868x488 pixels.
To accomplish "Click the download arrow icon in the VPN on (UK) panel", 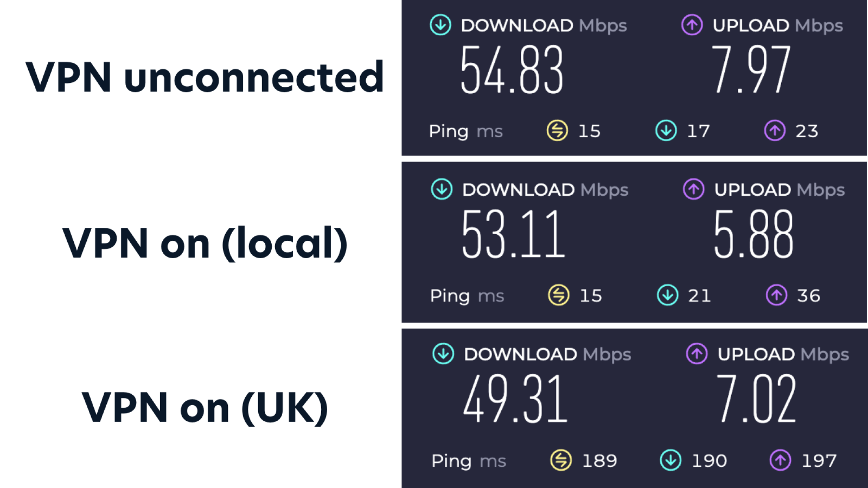I will (443, 354).
